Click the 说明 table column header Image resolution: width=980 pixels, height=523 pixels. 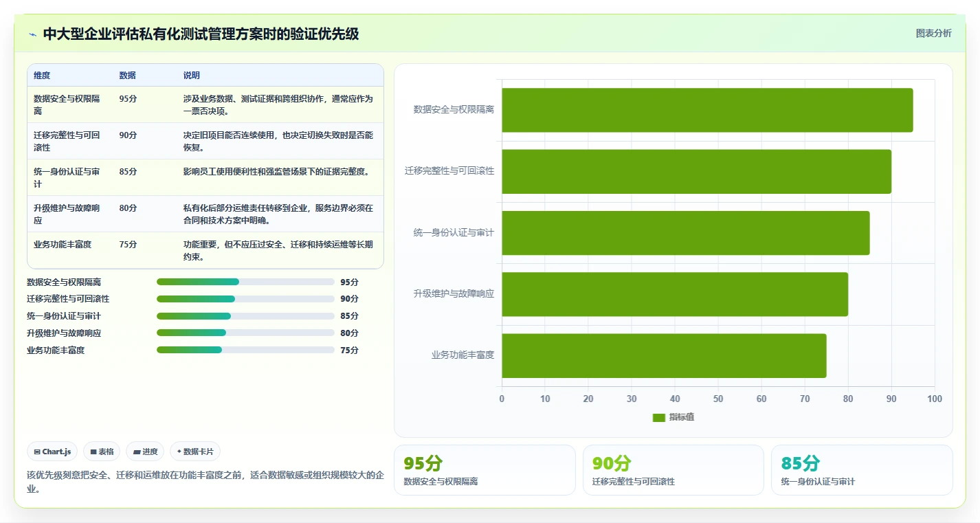[192, 76]
